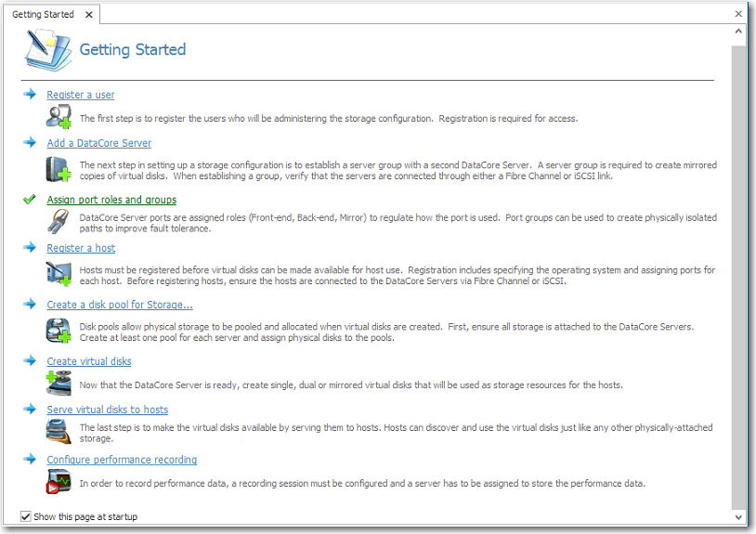Open Assign port roles and groups link
The width and height of the screenshot is (756, 534).
tap(111, 200)
